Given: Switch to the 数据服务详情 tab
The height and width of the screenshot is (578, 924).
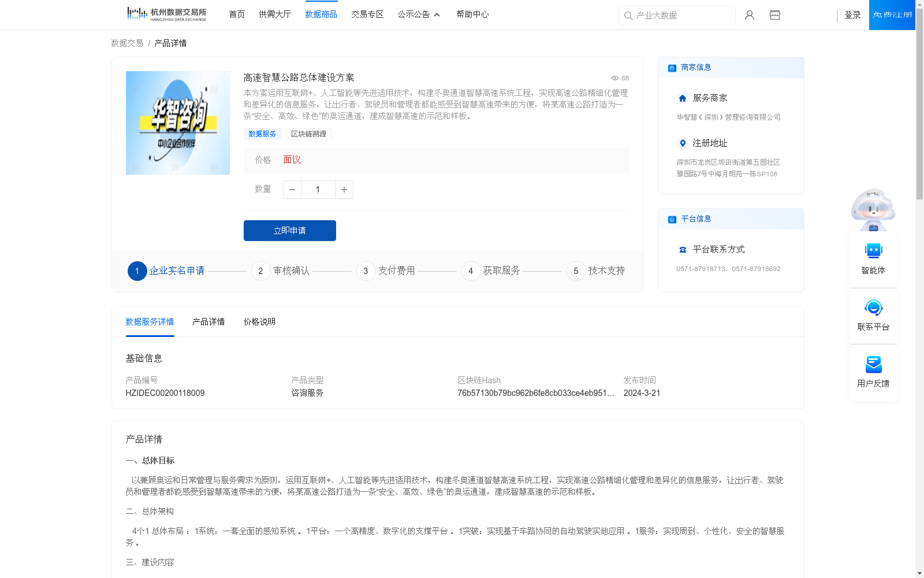Looking at the screenshot, I should (150, 322).
